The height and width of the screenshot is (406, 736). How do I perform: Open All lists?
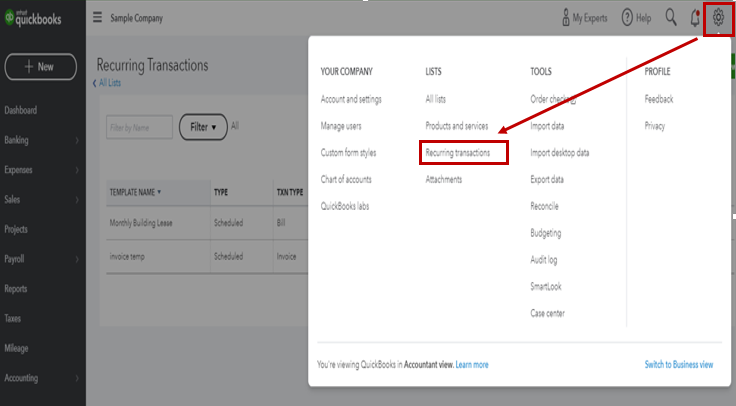tap(436, 99)
